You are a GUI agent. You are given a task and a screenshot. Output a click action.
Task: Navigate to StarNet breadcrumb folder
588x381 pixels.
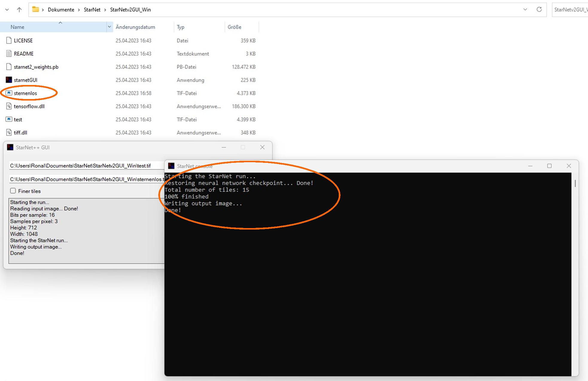(92, 10)
